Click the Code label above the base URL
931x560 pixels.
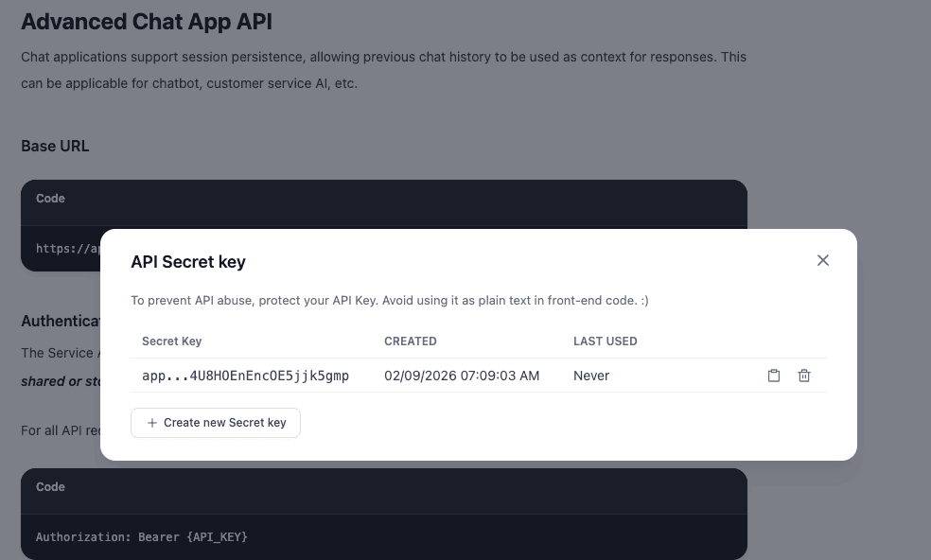click(50, 199)
